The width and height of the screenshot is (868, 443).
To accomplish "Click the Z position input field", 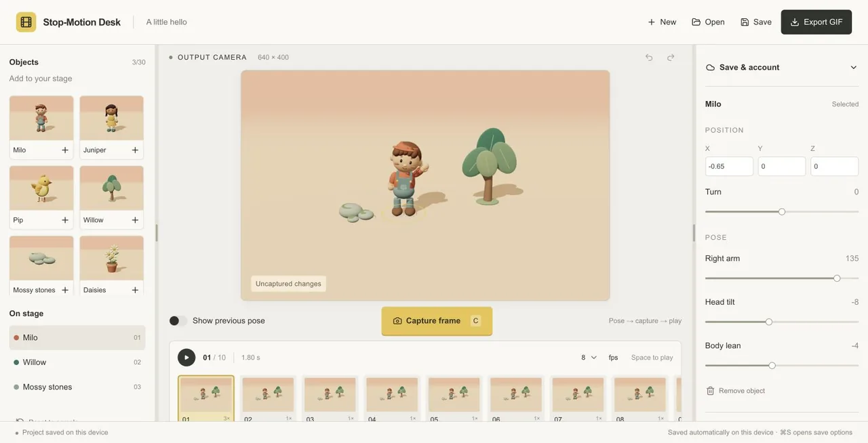I will tap(835, 167).
